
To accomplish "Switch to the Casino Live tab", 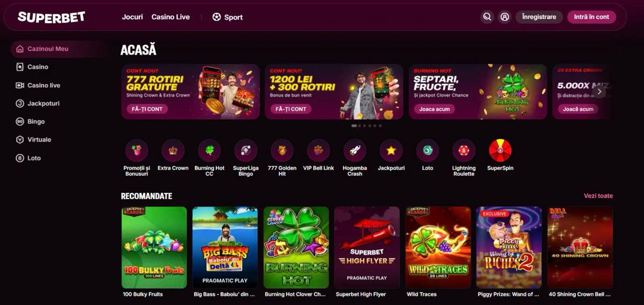I will point(171,17).
